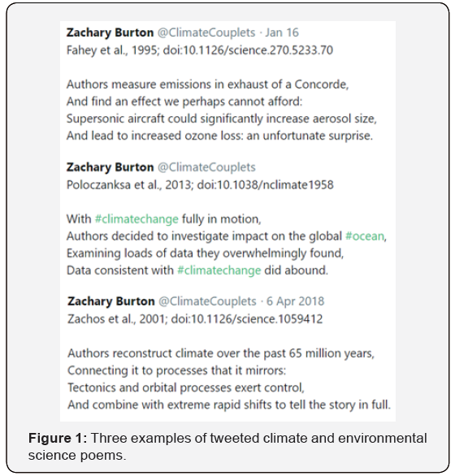Click the line Tectonics and orbital processes
This screenshot has width=455, height=476.
click(x=186, y=388)
